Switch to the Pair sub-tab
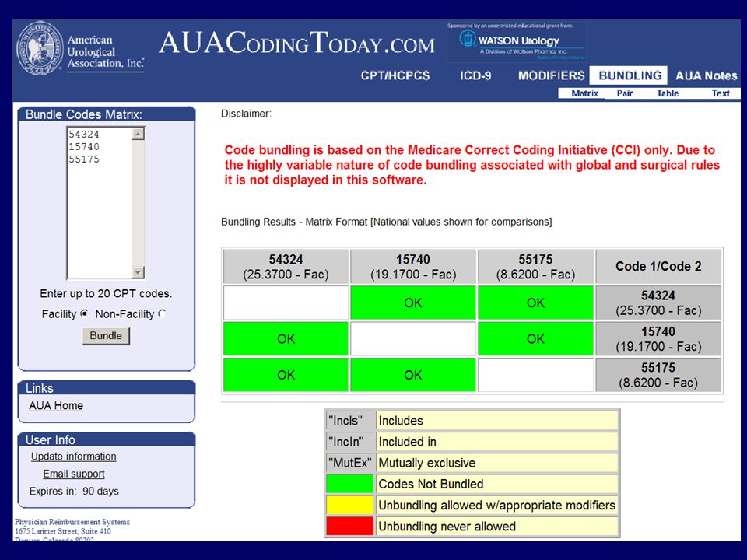This screenshot has height=560, width=747. pos(625,93)
